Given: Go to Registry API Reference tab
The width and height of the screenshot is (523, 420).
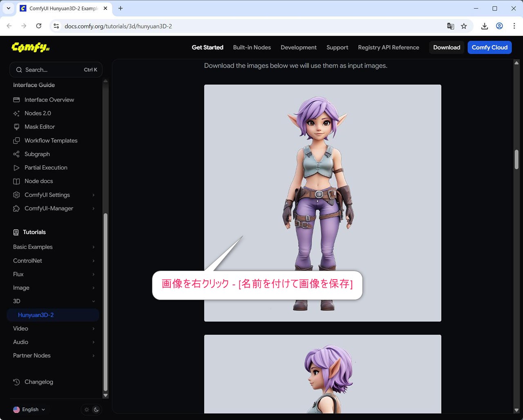Looking at the screenshot, I should pyautogui.click(x=388, y=47).
